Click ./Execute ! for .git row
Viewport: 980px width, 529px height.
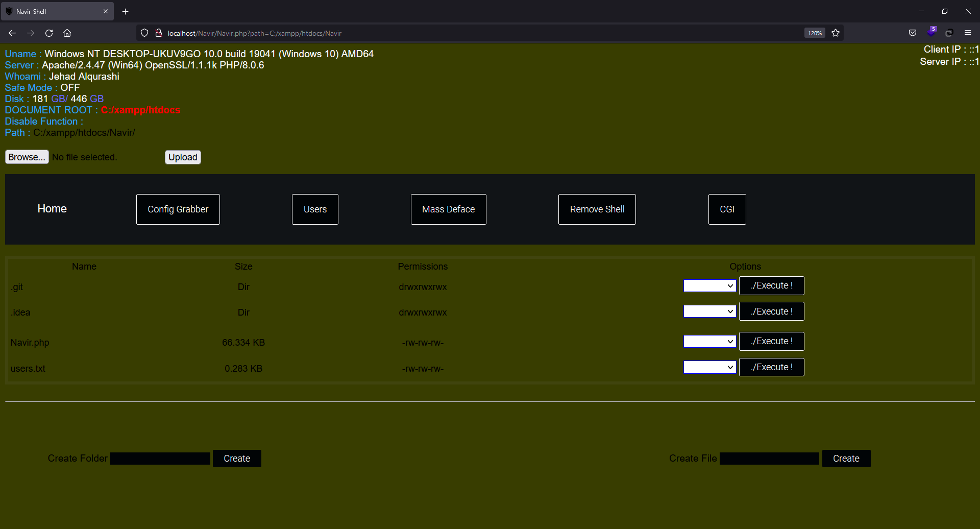tap(772, 286)
